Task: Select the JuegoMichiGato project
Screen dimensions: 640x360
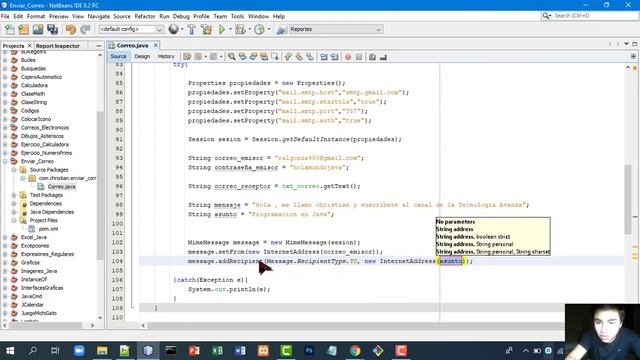Action: (x=39, y=313)
